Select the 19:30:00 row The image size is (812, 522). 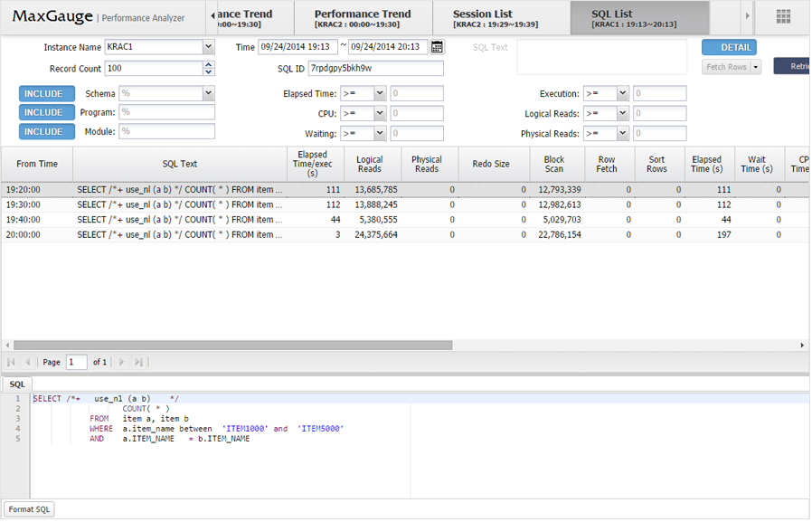click(405, 205)
